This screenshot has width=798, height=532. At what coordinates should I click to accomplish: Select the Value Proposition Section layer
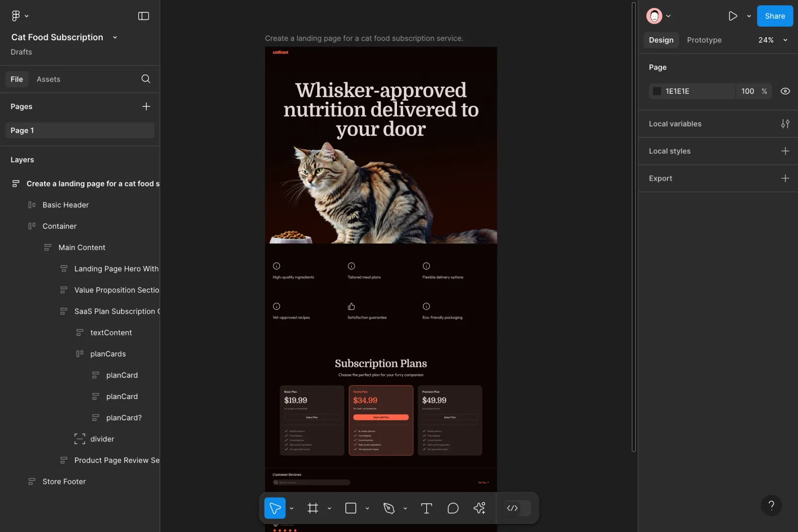pyautogui.click(x=117, y=290)
